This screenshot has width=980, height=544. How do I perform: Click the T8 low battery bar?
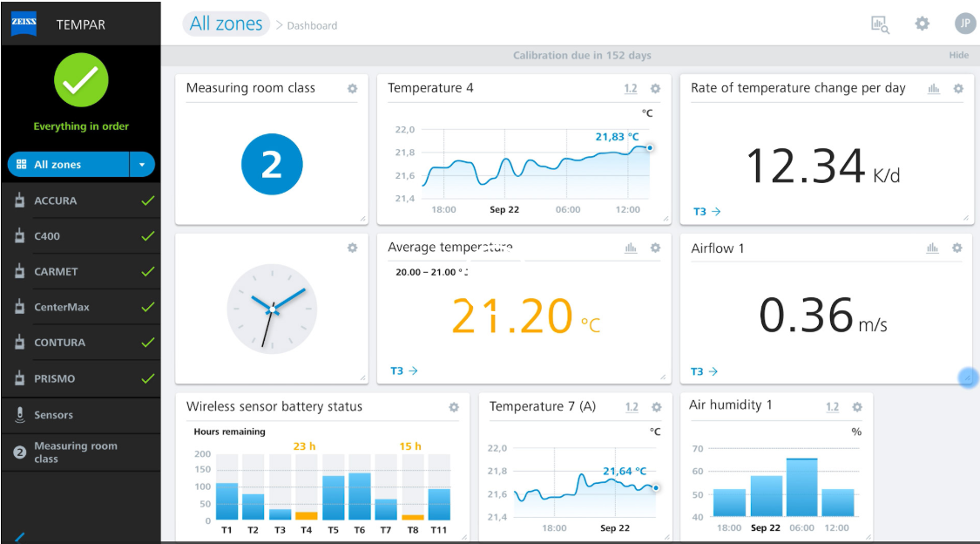(x=413, y=517)
